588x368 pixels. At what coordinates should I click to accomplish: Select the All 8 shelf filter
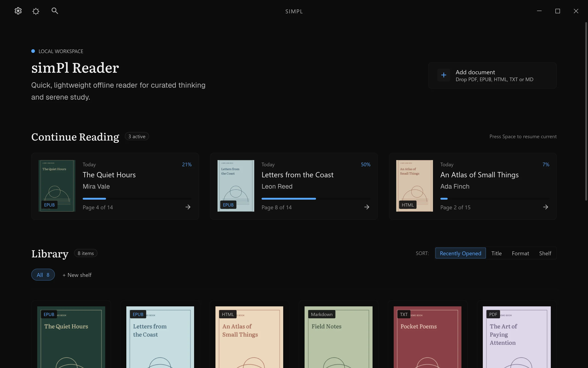[43, 275]
